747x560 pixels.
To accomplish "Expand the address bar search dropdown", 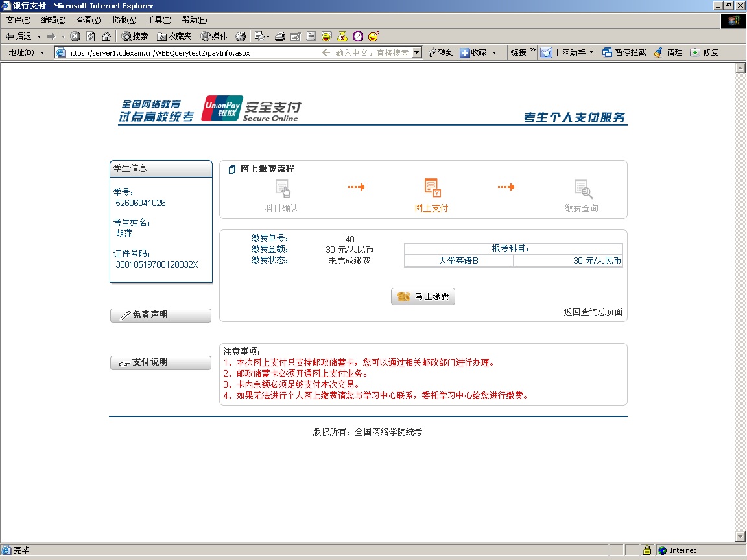I will [416, 52].
